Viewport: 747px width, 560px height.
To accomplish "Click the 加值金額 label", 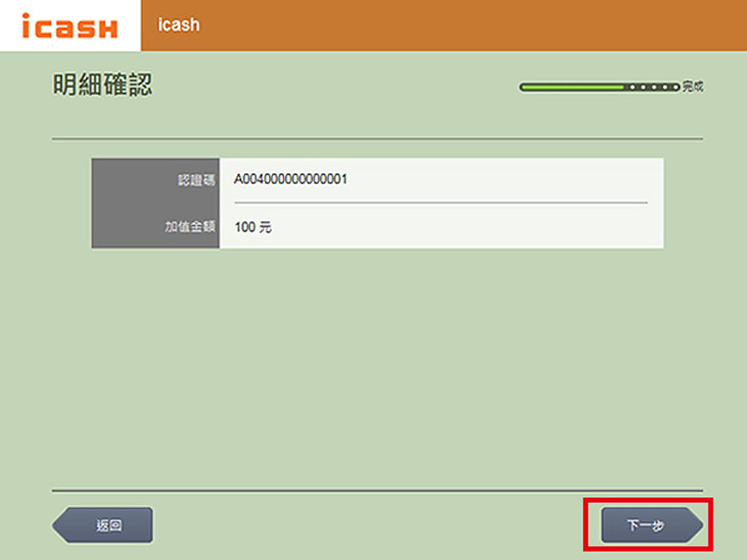I will pos(189,226).
